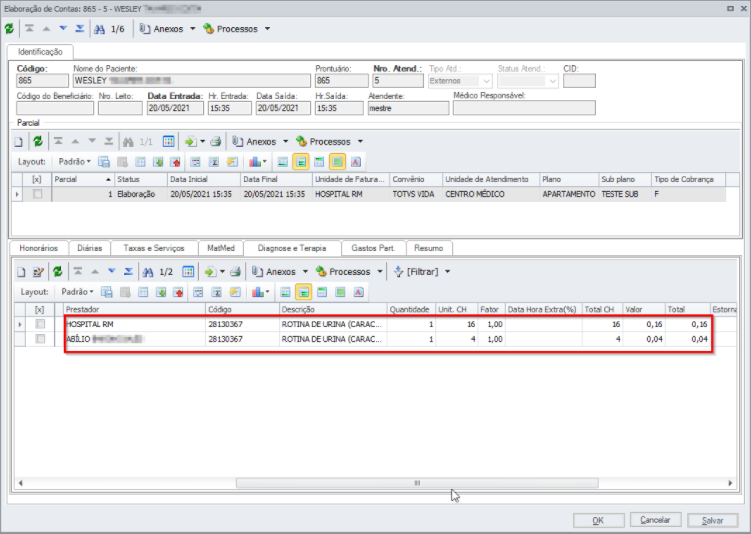Click the binoculars search icon beside 1/6

tap(100, 29)
